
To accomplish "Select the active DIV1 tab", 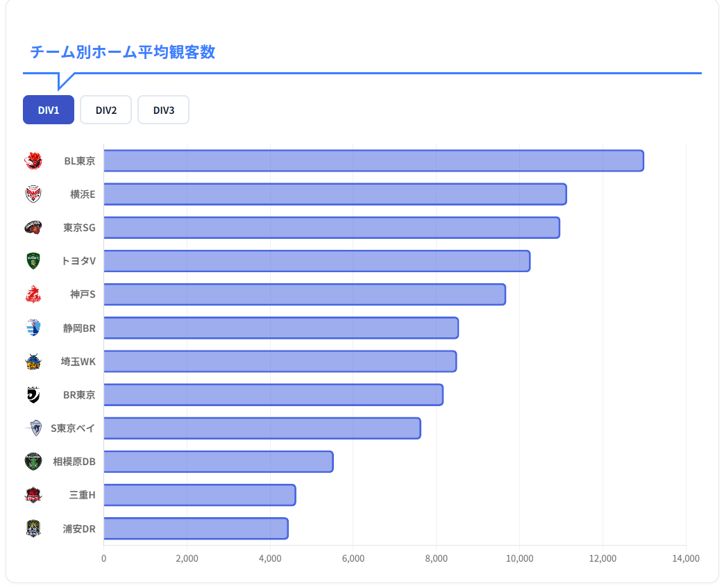I will pyautogui.click(x=49, y=110).
